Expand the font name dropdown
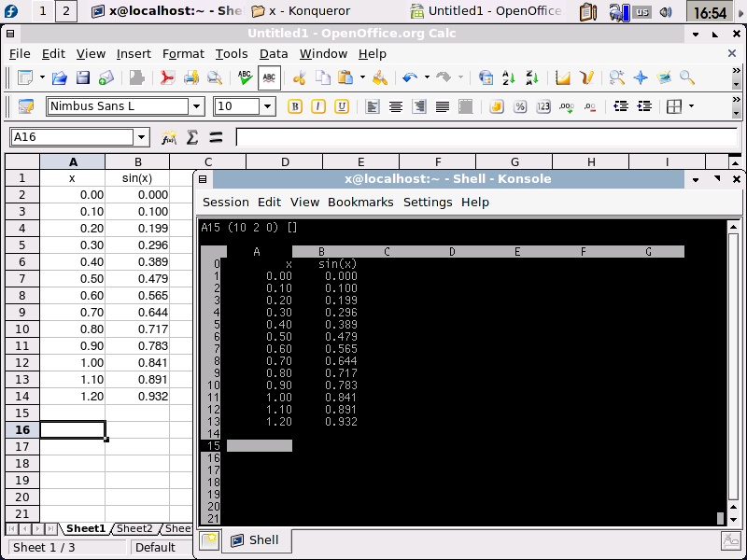The height and width of the screenshot is (560, 747). click(x=196, y=106)
